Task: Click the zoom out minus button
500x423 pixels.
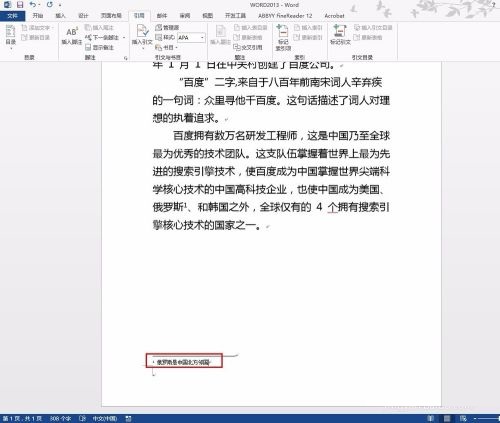Action: [475, 418]
